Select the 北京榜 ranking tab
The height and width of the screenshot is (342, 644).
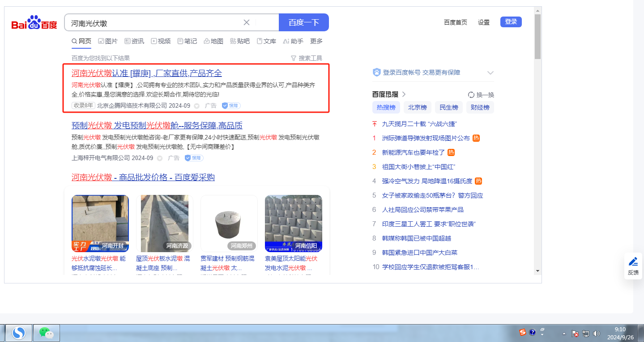(x=418, y=107)
